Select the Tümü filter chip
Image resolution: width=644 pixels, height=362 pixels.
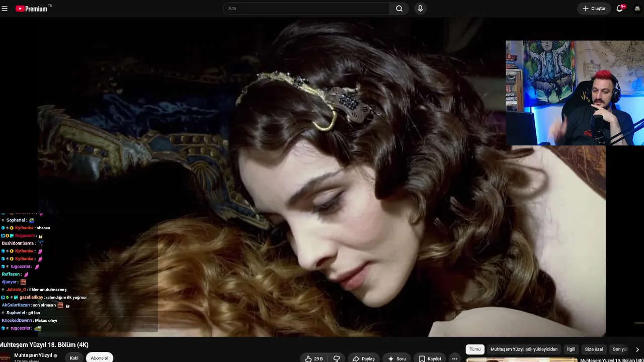(x=475, y=349)
